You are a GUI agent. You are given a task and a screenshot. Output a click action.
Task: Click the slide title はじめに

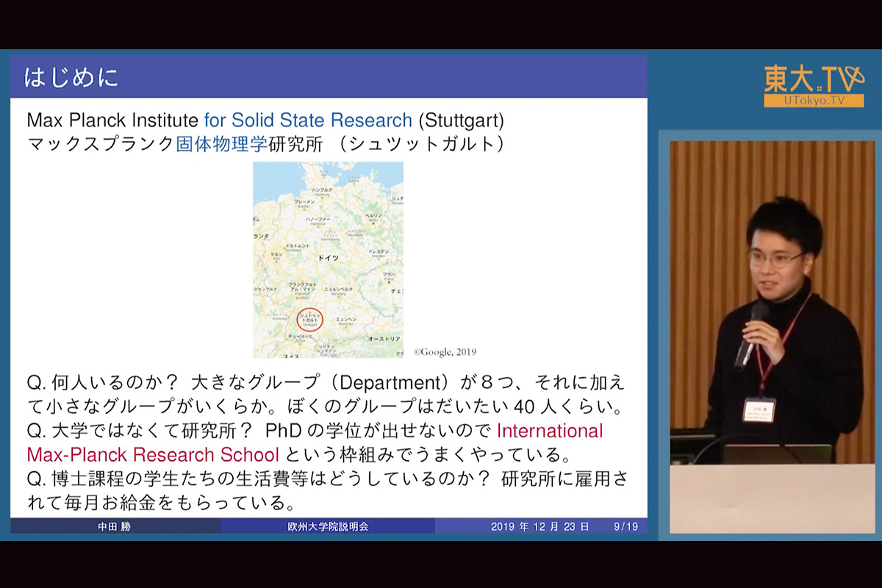coord(71,77)
